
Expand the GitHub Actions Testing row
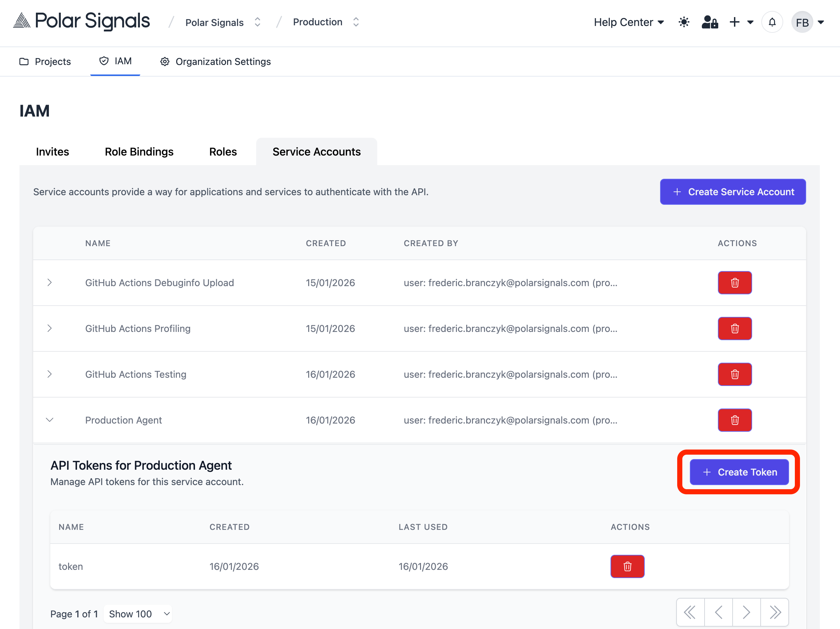(x=50, y=374)
